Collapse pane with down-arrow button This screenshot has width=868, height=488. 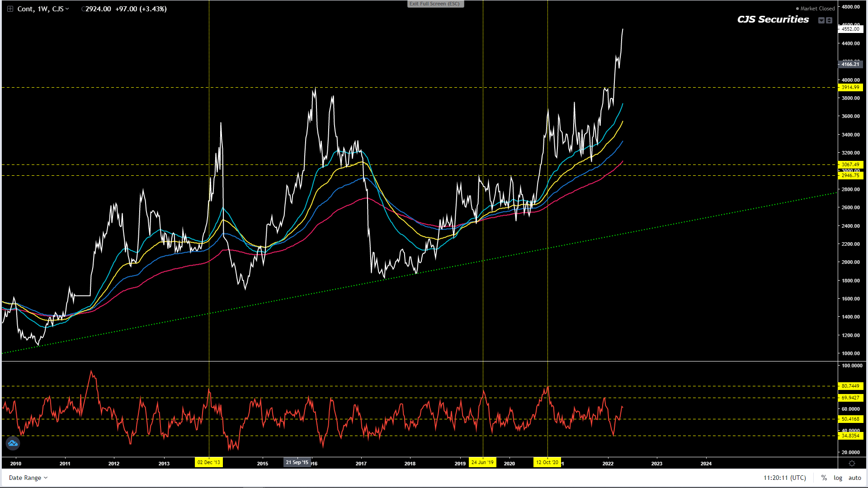(821, 20)
